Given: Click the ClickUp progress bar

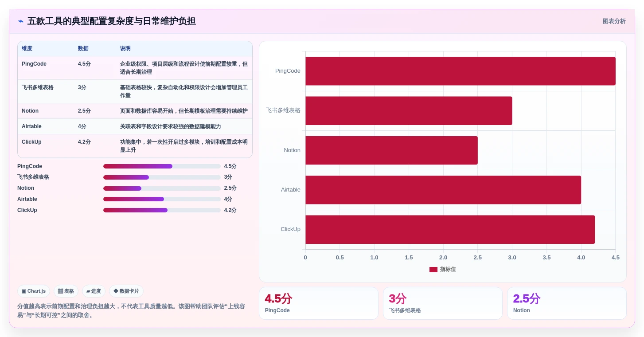Looking at the screenshot, I should pos(162,210).
